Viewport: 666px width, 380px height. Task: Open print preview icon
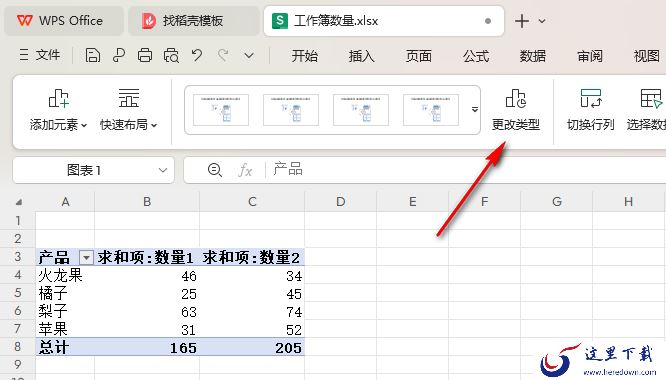(171, 55)
